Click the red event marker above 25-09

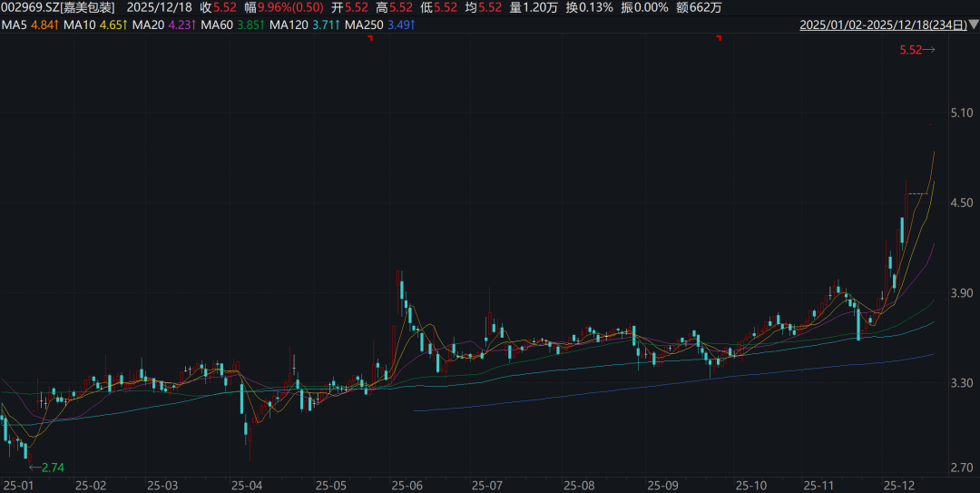pyautogui.click(x=719, y=38)
